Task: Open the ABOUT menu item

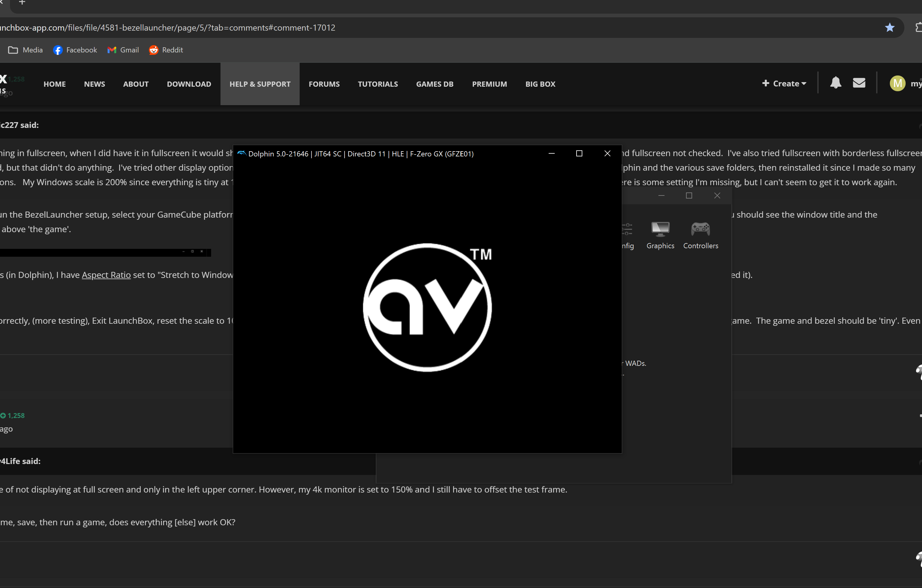Action: (136, 84)
